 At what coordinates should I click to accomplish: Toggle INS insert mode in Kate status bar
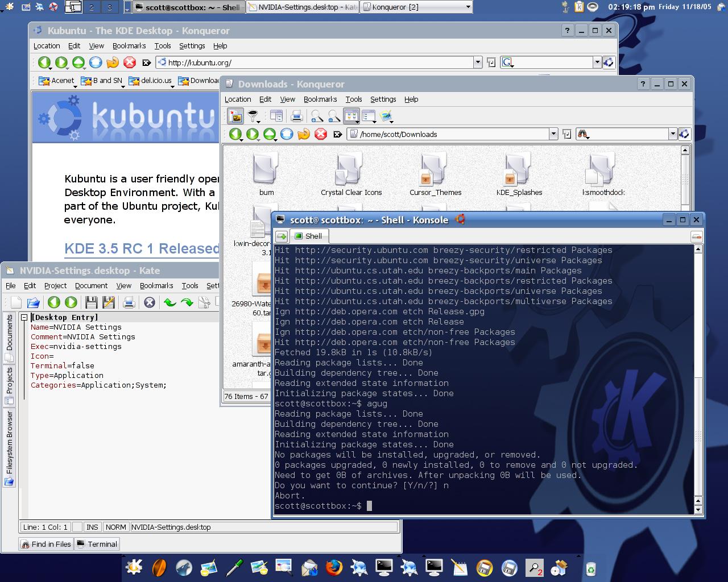(x=92, y=527)
